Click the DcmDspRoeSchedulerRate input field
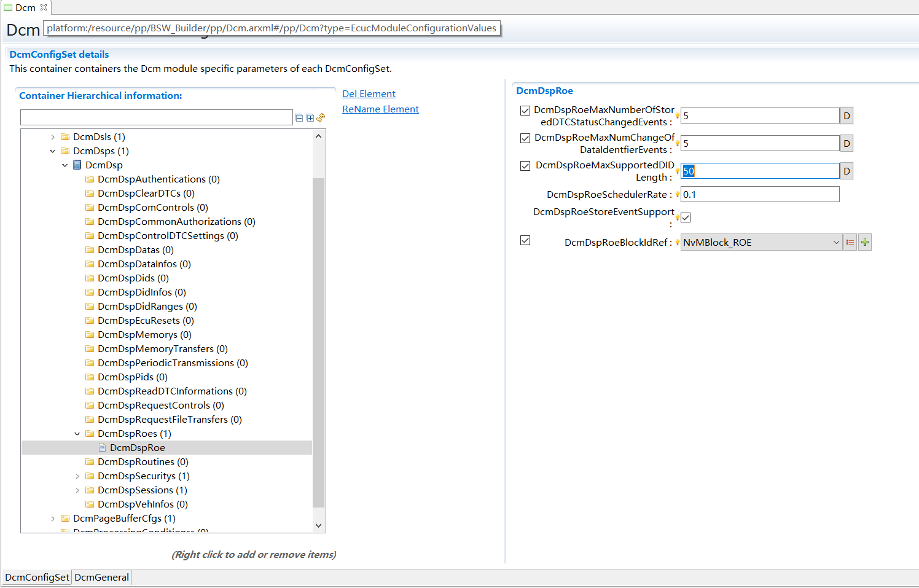This screenshot has width=919, height=588. [x=759, y=195]
